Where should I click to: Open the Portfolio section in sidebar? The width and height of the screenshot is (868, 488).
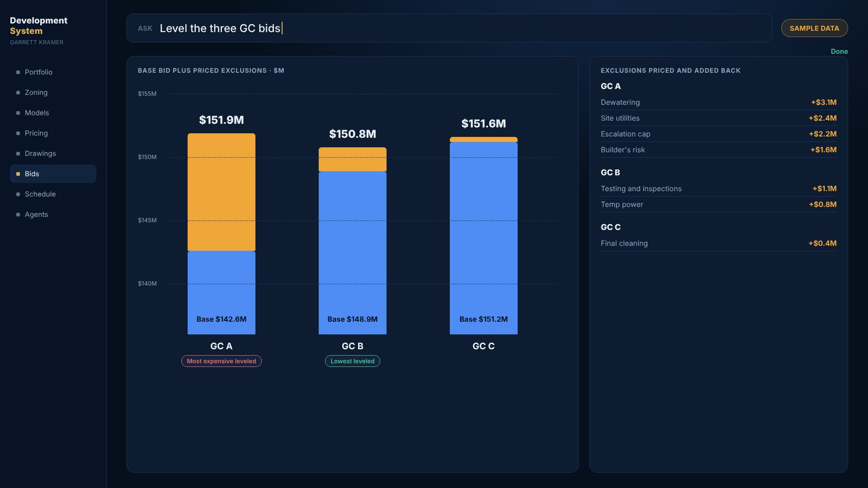coord(53,72)
